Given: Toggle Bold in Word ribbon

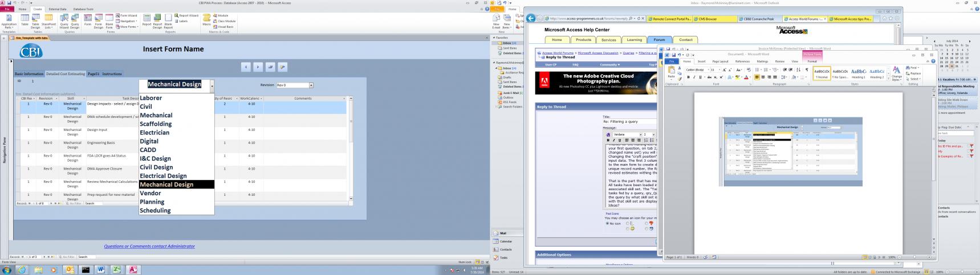Looking at the screenshot, I should (689, 77).
